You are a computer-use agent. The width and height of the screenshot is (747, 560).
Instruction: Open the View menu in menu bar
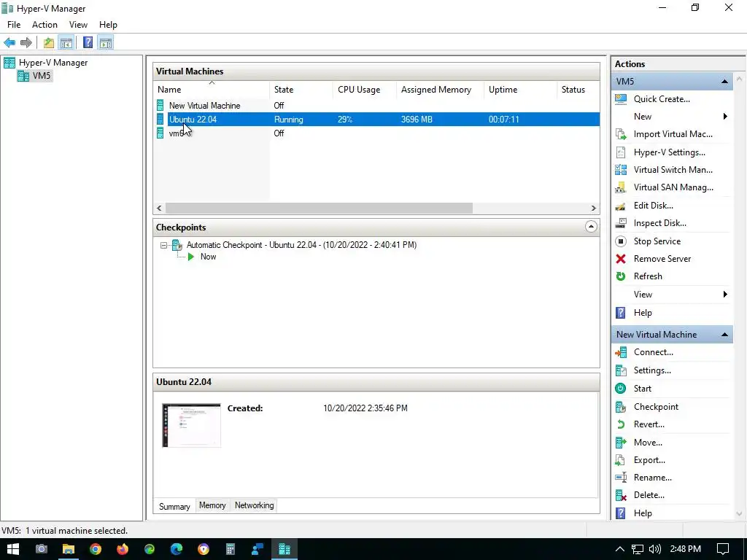78,25
